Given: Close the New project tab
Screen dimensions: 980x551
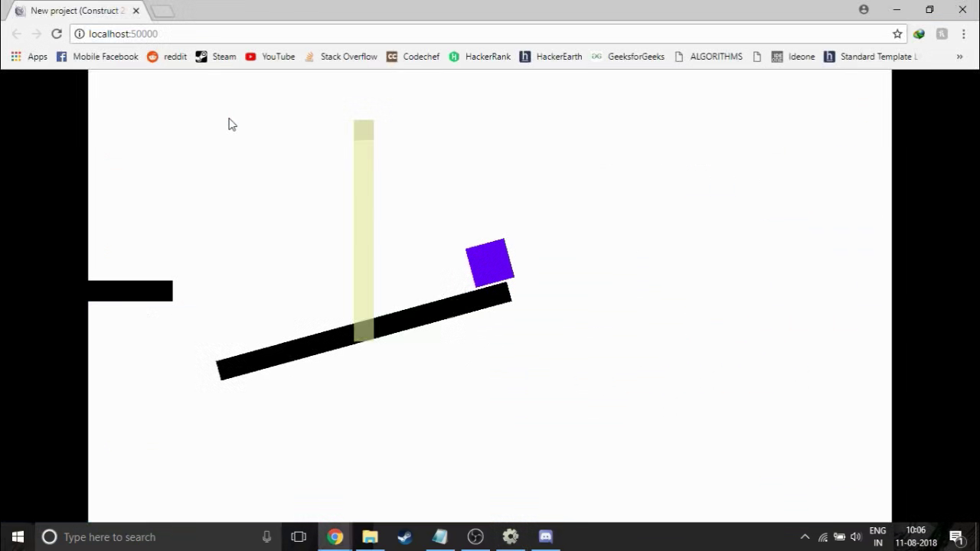Looking at the screenshot, I should coord(136,11).
